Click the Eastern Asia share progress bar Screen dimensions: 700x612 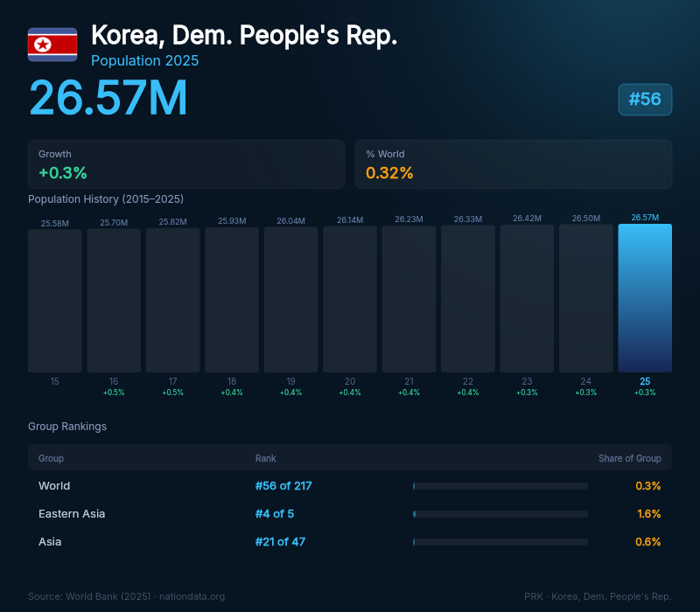click(x=500, y=514)
